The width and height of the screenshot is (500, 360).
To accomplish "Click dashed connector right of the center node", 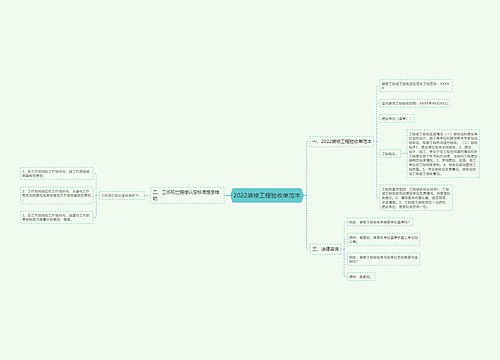I will click(305, 195).
